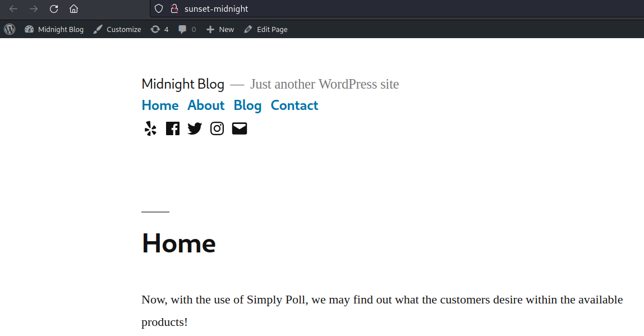The image size is (644, 336).
Task: Go to the Contact page
Action: [295, 105]
